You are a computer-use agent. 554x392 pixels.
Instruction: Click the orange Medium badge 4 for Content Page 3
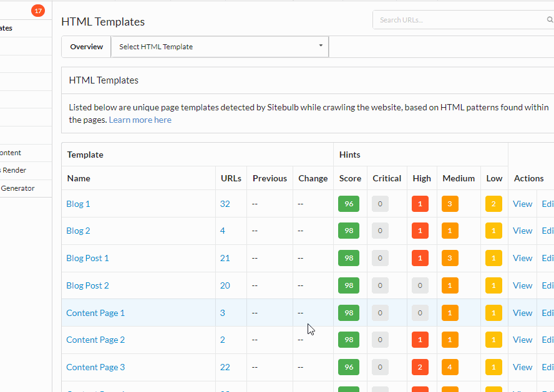click(450, 367)
